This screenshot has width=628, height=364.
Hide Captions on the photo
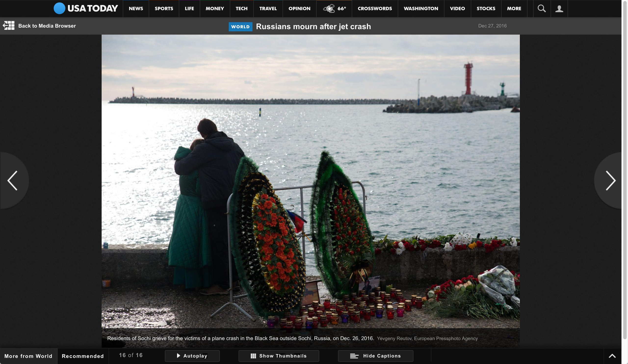(x=375, y=356)
